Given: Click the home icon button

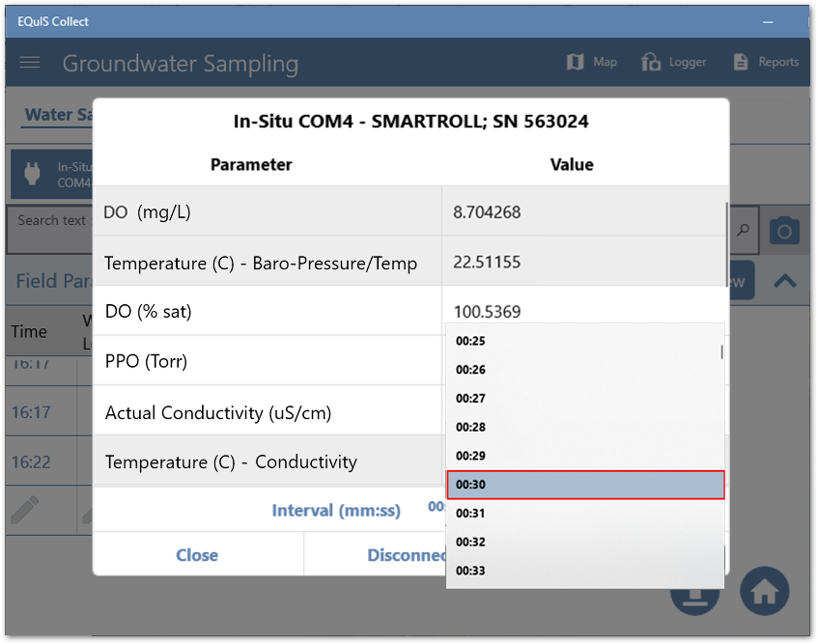Looking at the screenshot, I should click(764, 591).
